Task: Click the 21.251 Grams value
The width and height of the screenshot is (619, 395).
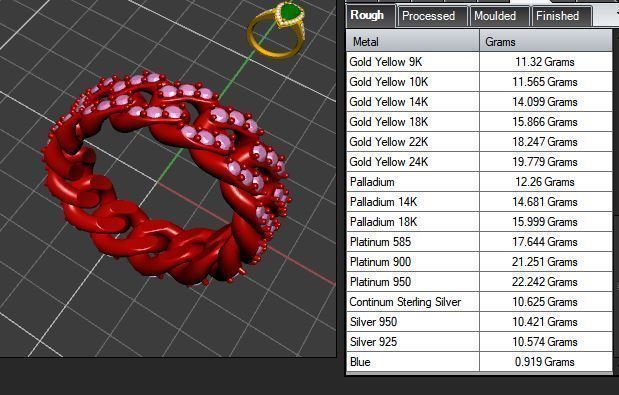Action: tap(545, 262)
